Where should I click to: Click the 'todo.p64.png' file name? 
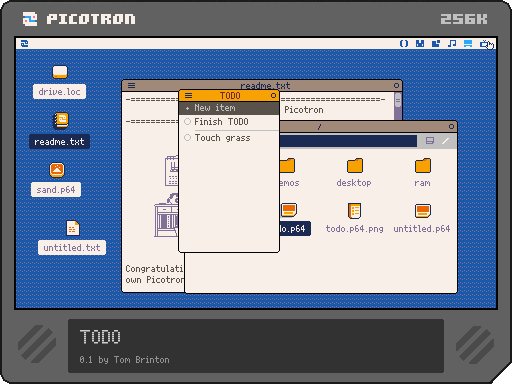coord(354,229)
